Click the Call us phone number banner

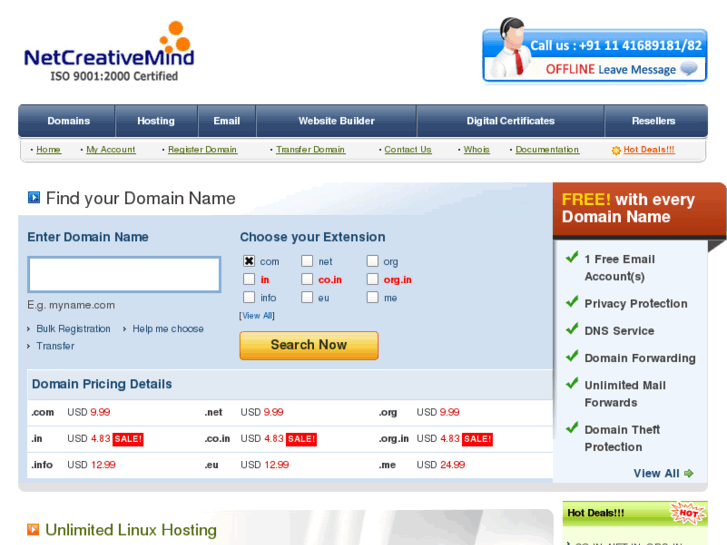616,45
